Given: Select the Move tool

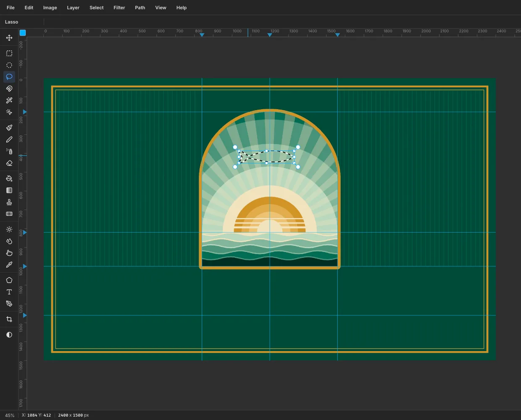Looking at the screenshot, I should pyautogui.click(x=9, y=38).
